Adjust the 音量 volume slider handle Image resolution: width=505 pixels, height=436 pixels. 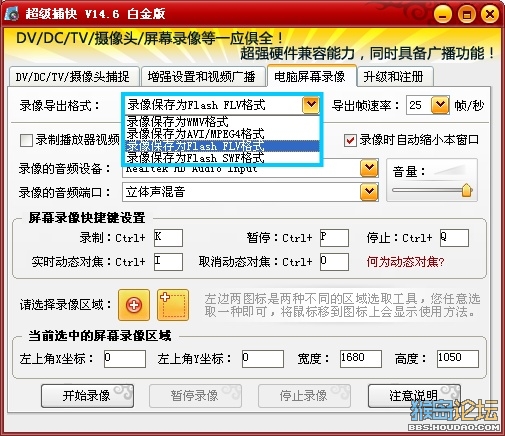coord(466,190)
